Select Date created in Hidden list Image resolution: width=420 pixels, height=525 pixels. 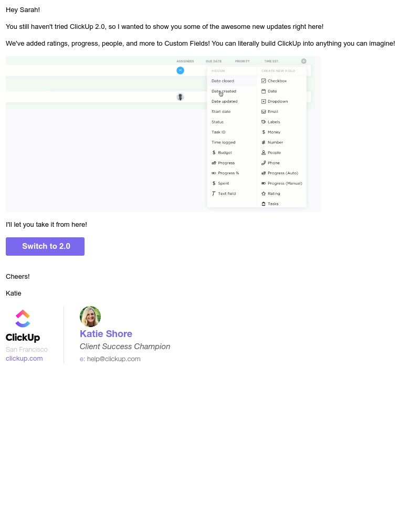(224, 91)
